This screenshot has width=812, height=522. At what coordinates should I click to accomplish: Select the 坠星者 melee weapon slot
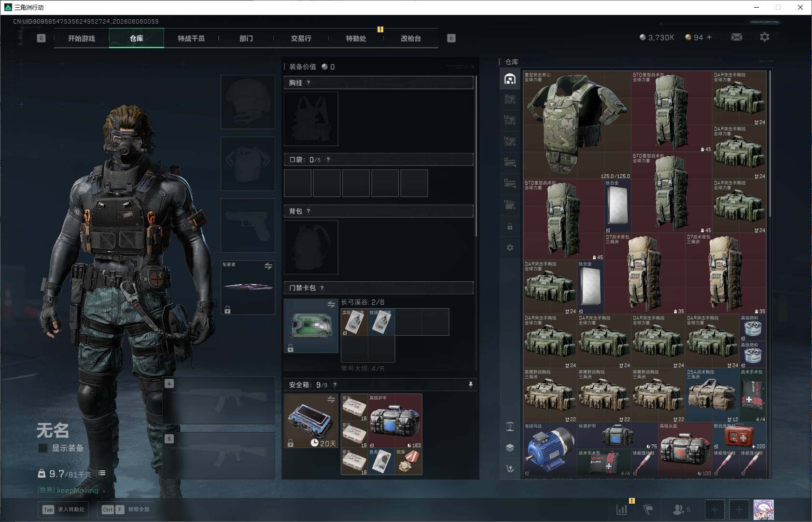click(248, 288)
